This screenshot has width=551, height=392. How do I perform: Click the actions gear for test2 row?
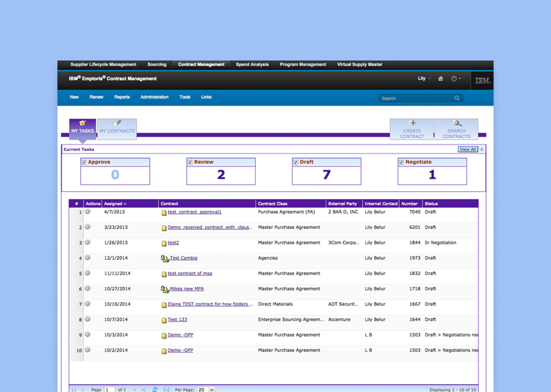click(x=88, y=242)
